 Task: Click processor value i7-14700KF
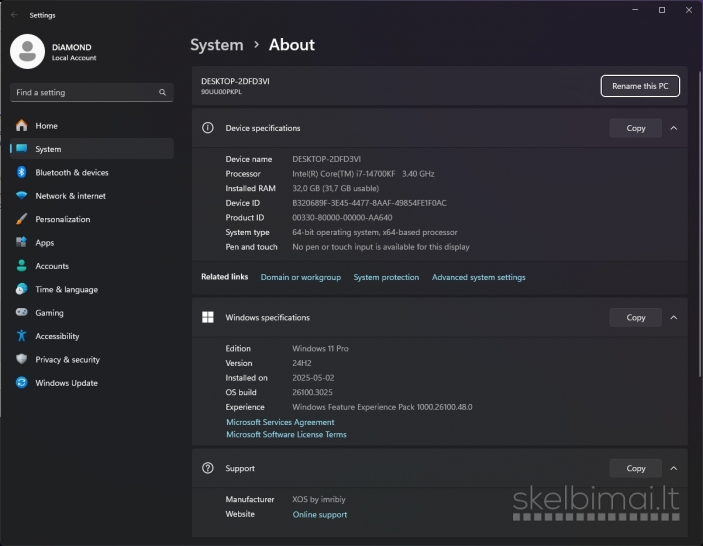tap(363, 173)
